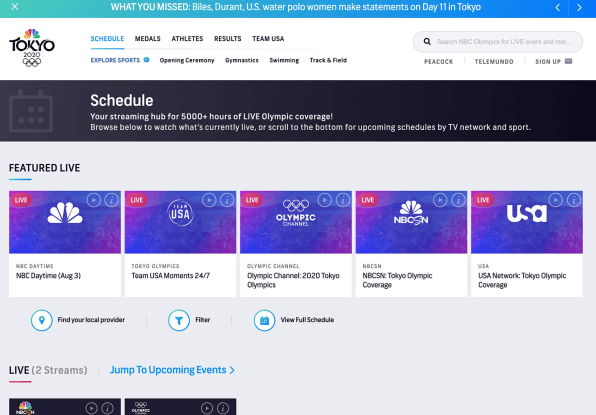This screenshot has width=596, height=415.
Task: Click the Filter label
Action: click(203, 320)
